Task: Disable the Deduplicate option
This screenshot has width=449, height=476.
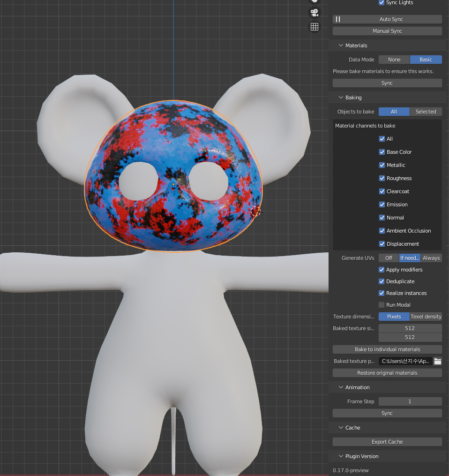Action: (382, 281)
